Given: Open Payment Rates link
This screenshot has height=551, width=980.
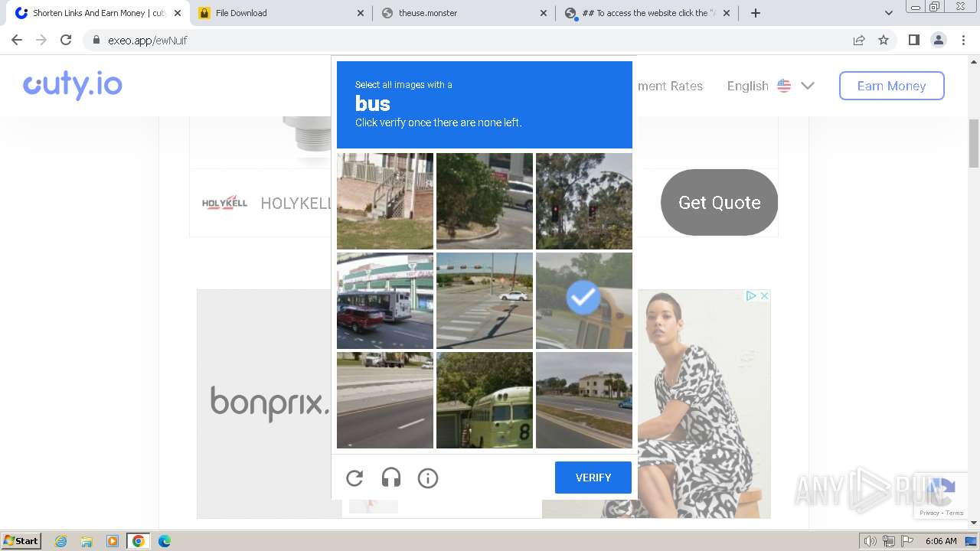Looking at the screenshot, I should click(x=670, y=86).
